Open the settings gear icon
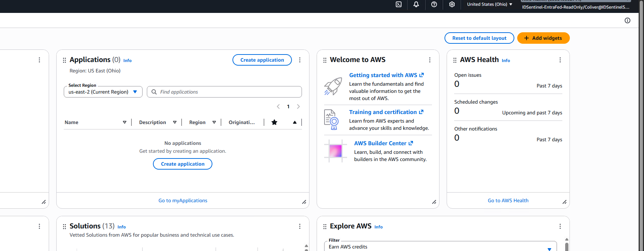644x251 pixels. (x=452, y=4)
